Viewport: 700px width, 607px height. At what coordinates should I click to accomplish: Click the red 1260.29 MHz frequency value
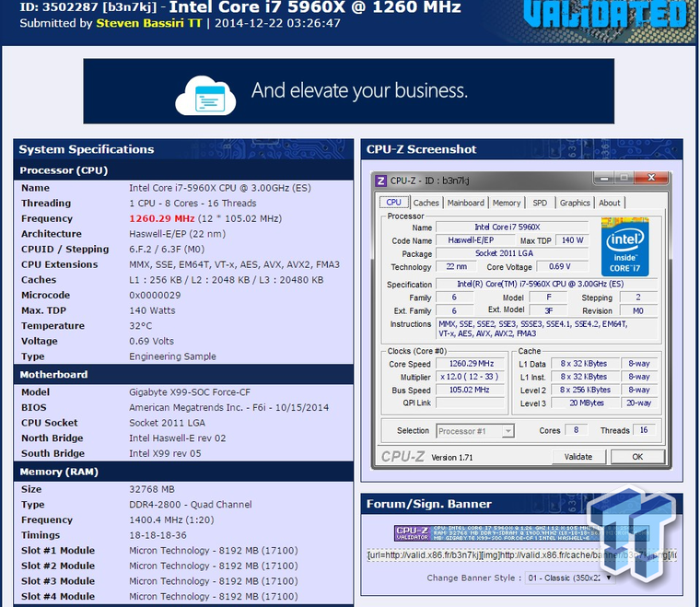point(161,218)
